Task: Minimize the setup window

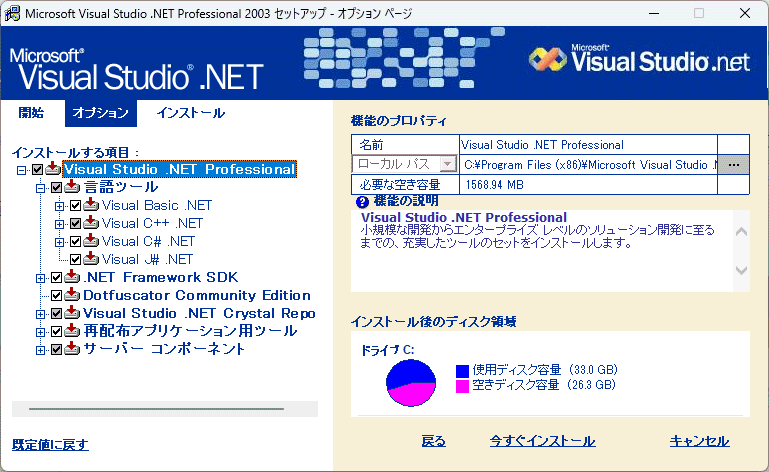Action: click(654, 13)
